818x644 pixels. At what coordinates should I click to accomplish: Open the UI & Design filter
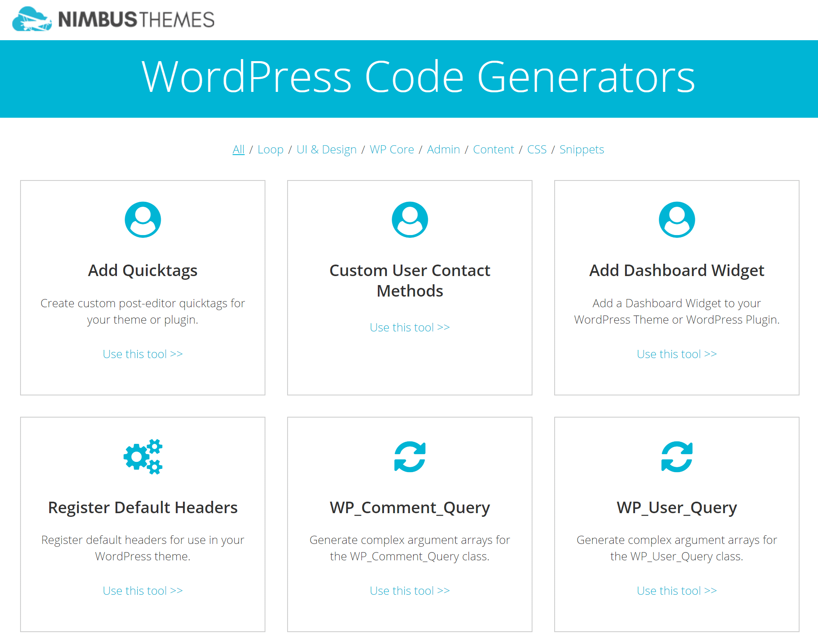(326, 149)
